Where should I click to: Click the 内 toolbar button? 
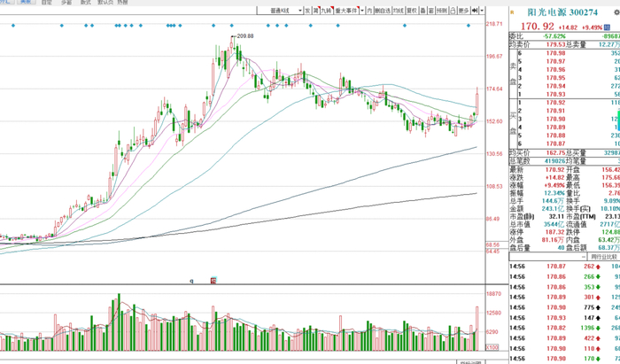(369, 11)
